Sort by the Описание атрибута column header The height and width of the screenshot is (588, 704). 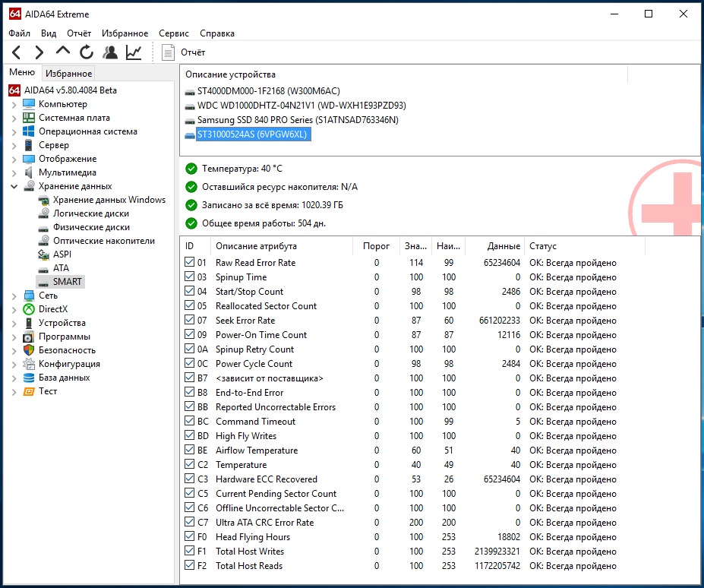(282, 246)
